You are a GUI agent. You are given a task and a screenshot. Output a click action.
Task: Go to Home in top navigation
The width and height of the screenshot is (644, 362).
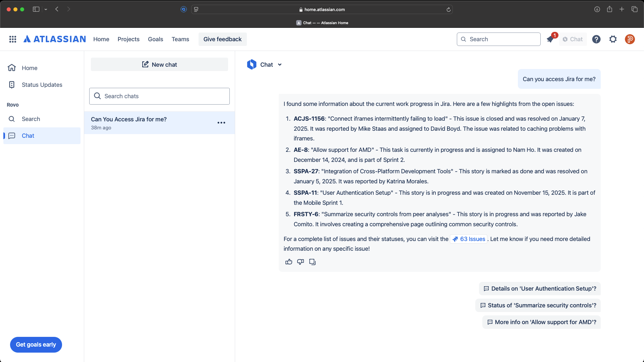(101, 39)
